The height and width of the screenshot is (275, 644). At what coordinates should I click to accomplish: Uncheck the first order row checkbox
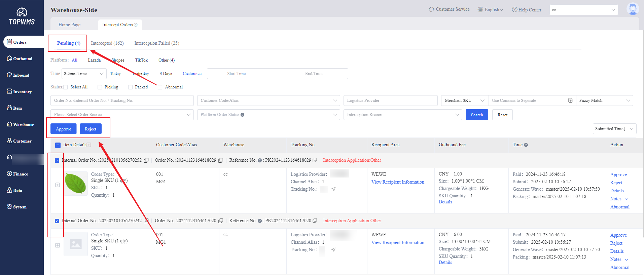tap(57, 160)
